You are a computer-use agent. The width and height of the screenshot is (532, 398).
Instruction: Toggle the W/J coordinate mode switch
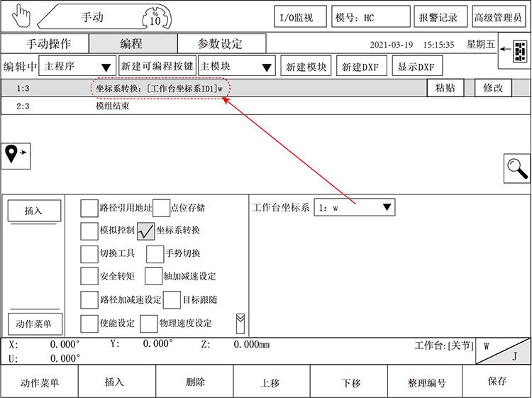[x=503, y=351]
